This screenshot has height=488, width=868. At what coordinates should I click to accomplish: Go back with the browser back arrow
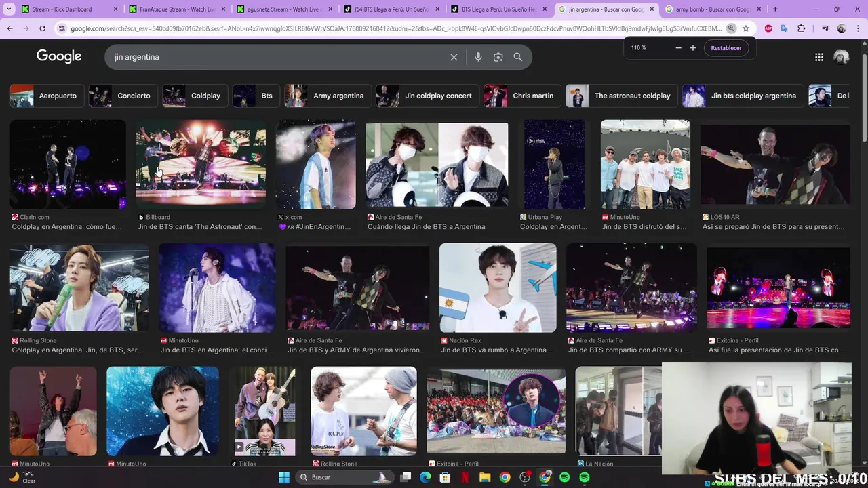click(x=9, y=28)
